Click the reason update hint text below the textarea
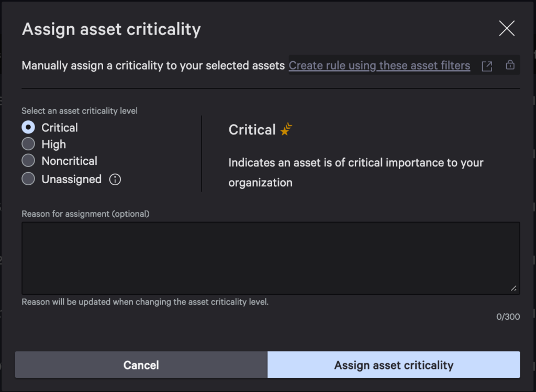 [144, 302]
